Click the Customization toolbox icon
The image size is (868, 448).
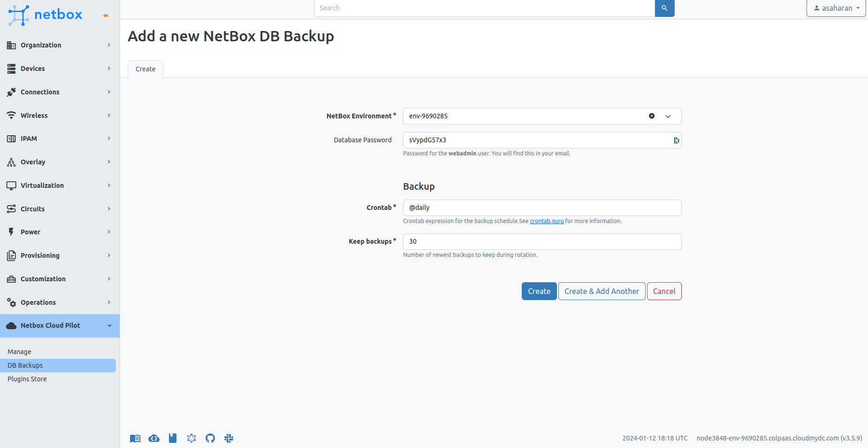[11, 279]
